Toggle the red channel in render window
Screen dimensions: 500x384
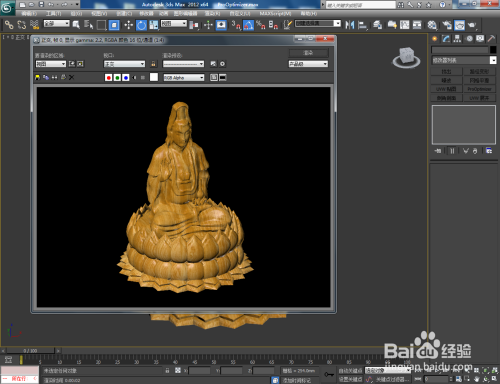[x=108, y=78]
